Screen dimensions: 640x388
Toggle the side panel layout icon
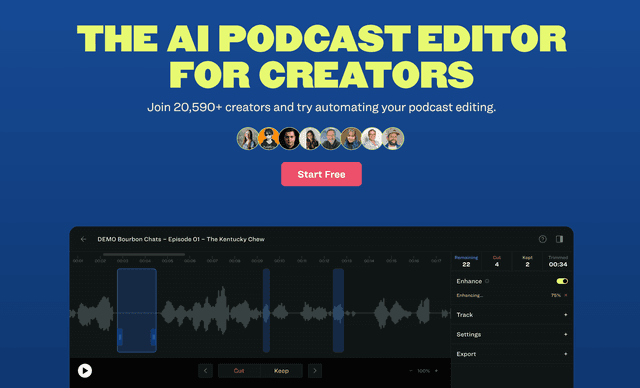pos(560,239)
